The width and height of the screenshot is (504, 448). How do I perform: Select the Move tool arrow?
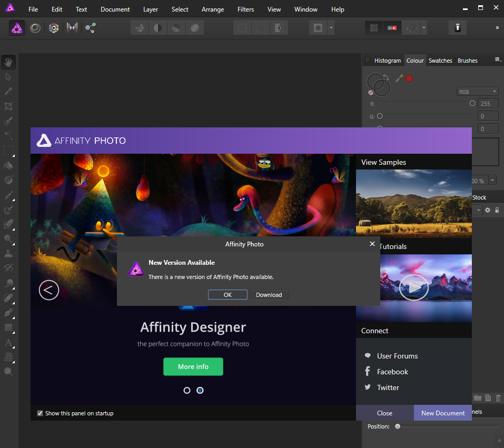tap(8, 77)
